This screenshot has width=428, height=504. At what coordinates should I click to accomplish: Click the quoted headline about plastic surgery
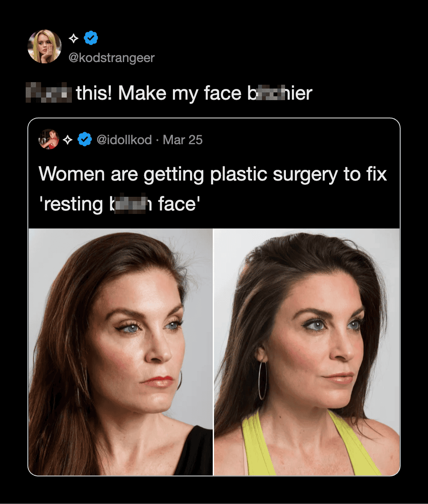click(213, 174)
